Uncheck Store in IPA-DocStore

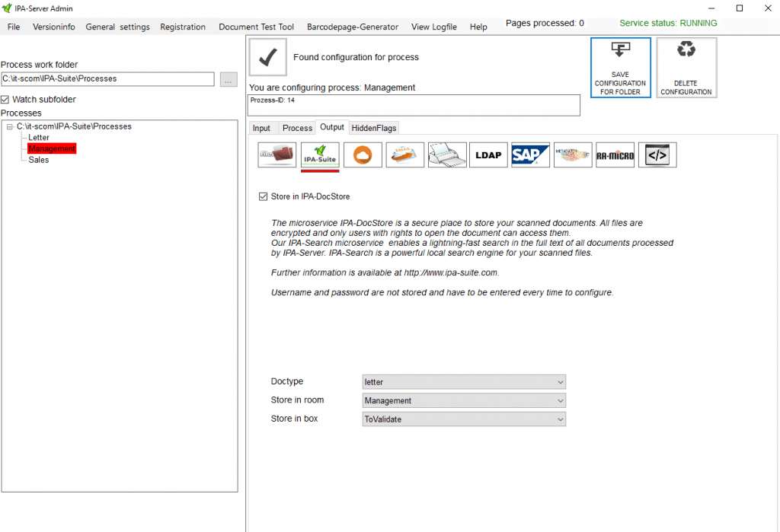tap(264, 197)
